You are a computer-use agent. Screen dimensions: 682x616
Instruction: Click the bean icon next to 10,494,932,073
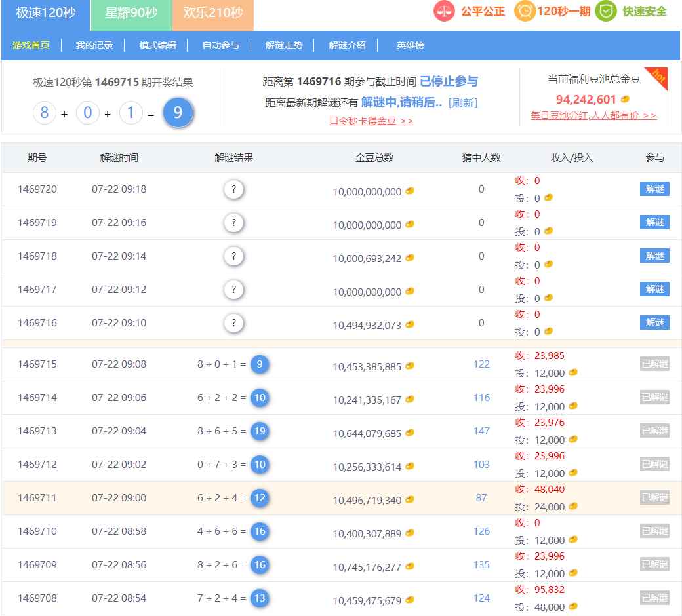[410, 325]
